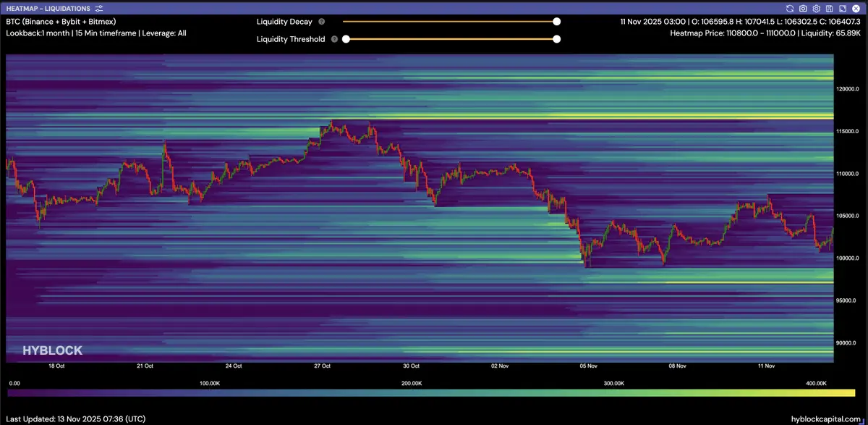This screenshot has height=425, width=868.
Task: Close the Heatmap - Liquidations panel
Action: (x=855, y=9)
